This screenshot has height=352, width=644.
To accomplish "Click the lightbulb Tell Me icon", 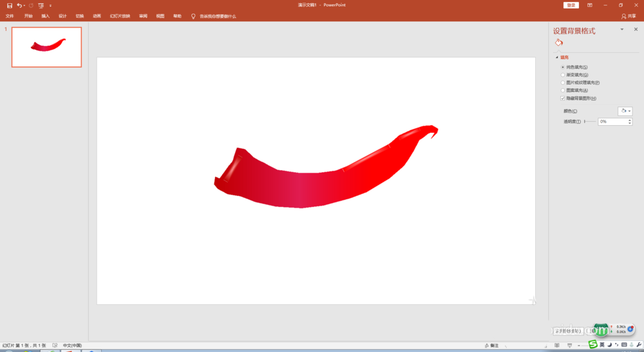I will [193, 17].
